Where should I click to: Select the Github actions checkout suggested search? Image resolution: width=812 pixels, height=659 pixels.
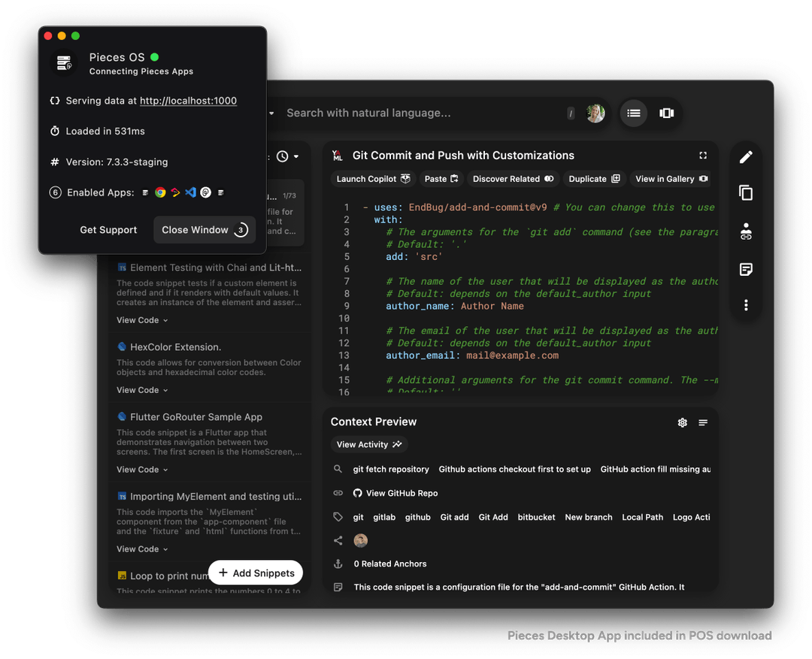[514, 469]
